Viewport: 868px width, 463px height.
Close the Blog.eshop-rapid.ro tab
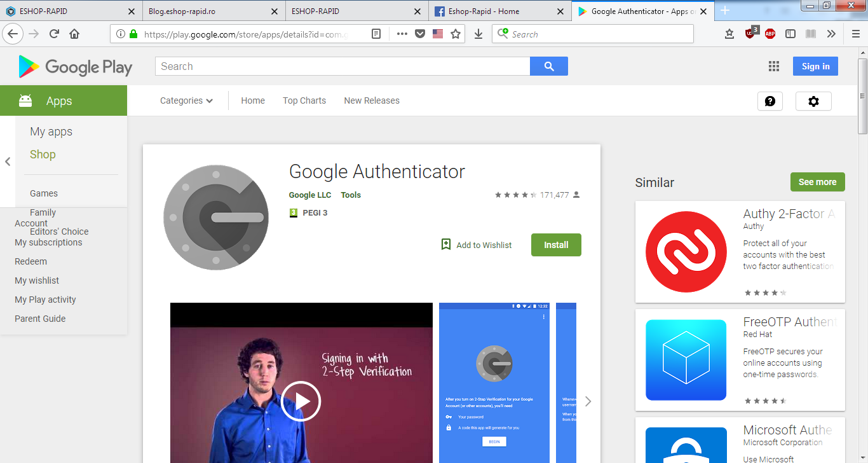(274, 11)
